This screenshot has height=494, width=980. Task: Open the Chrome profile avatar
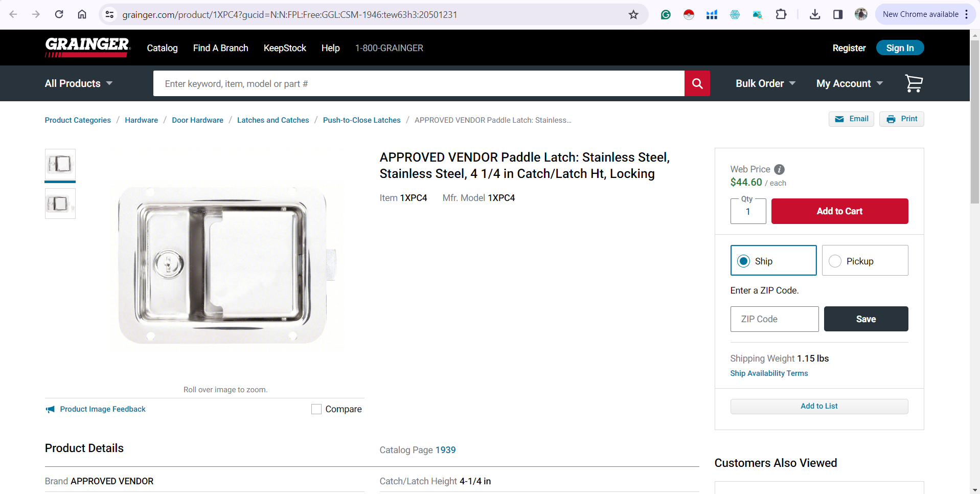coord(861,14)
